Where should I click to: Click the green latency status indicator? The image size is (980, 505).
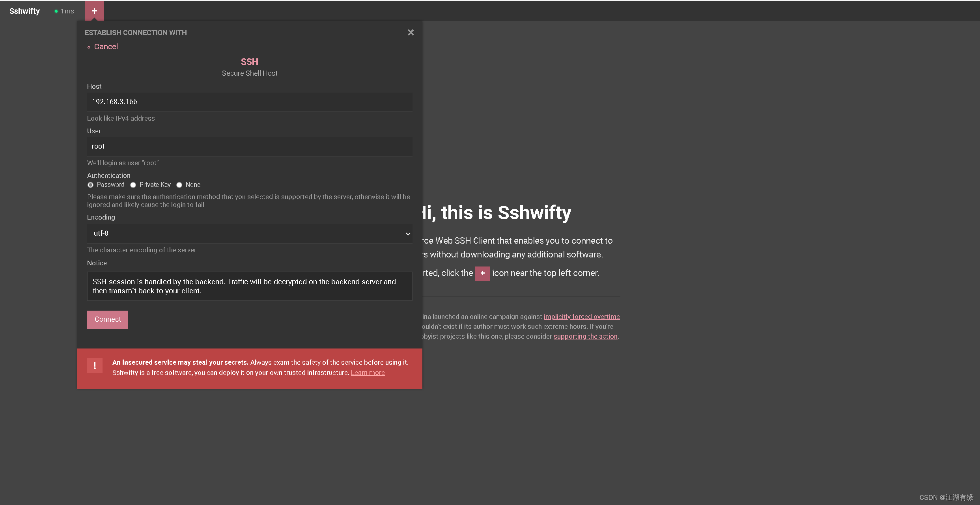[x=56, y=11]
